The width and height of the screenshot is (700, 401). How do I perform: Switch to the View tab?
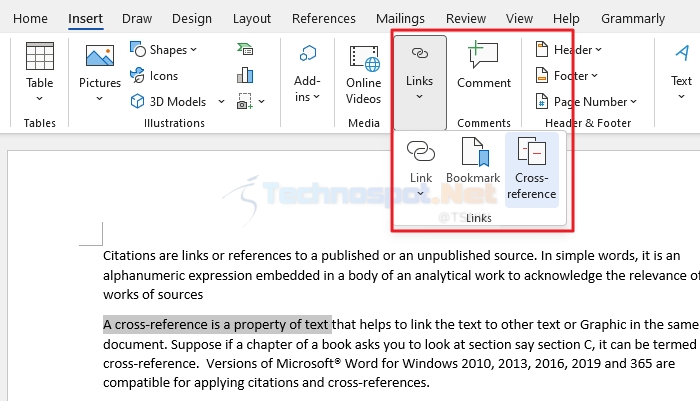[x=519, y=19]
